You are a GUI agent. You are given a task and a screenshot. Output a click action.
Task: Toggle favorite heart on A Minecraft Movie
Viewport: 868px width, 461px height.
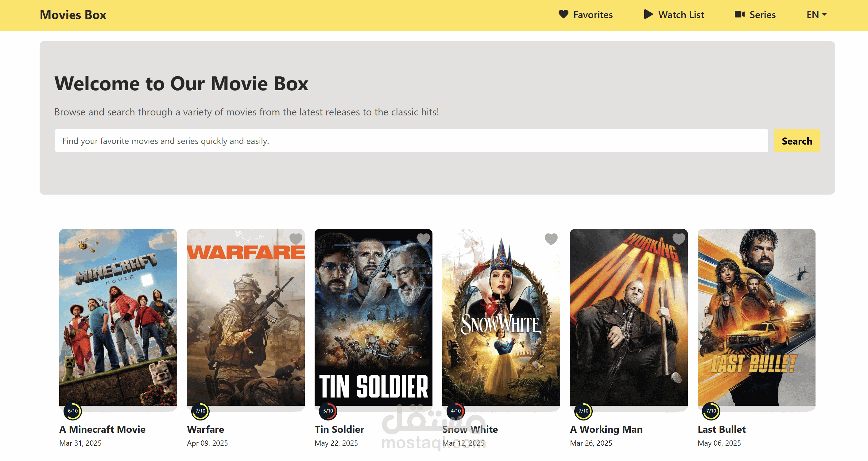[168, 238]
